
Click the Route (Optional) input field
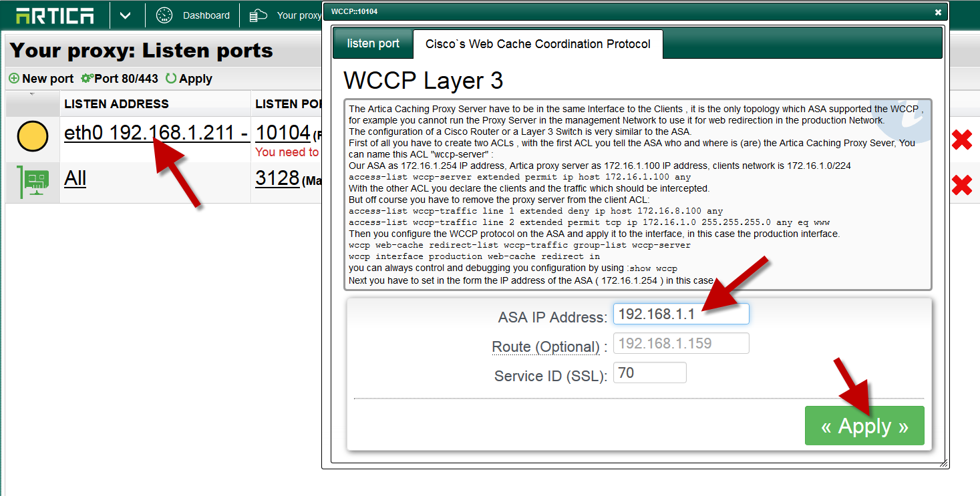point(681,343)
